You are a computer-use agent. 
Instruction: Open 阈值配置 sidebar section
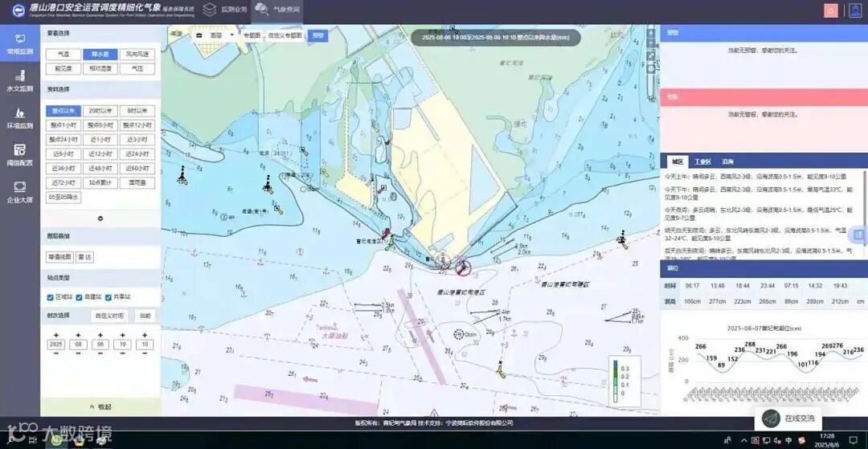click(20, 155)
